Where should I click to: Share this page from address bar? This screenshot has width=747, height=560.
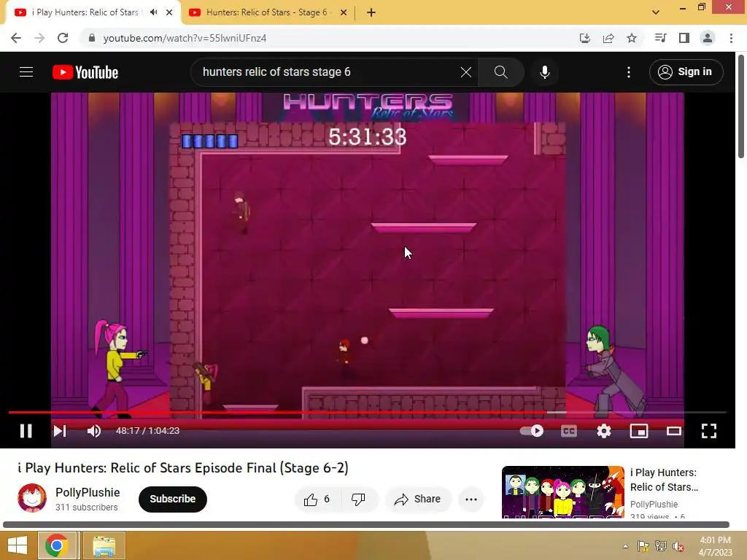608,38
